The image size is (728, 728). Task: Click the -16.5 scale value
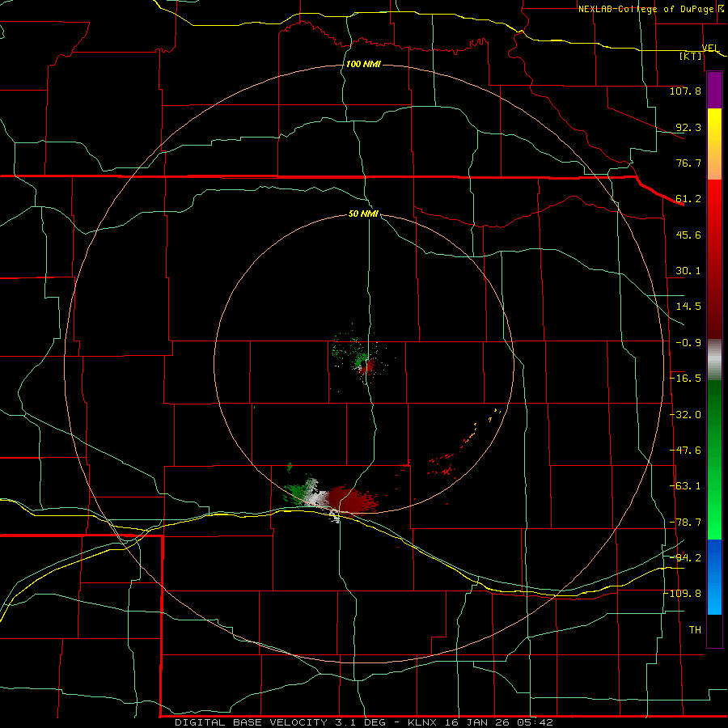[686, 379]
